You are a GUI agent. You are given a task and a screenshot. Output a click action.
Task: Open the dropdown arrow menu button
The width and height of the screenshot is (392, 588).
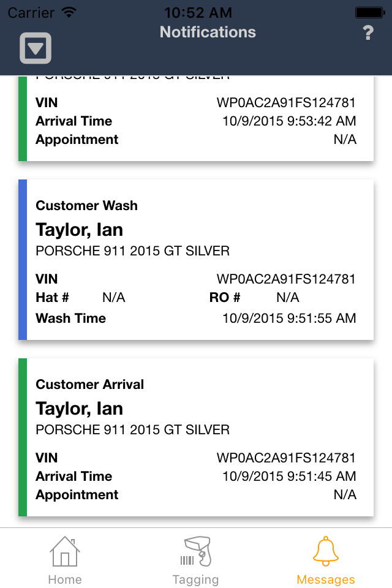(x=36, y=48)
